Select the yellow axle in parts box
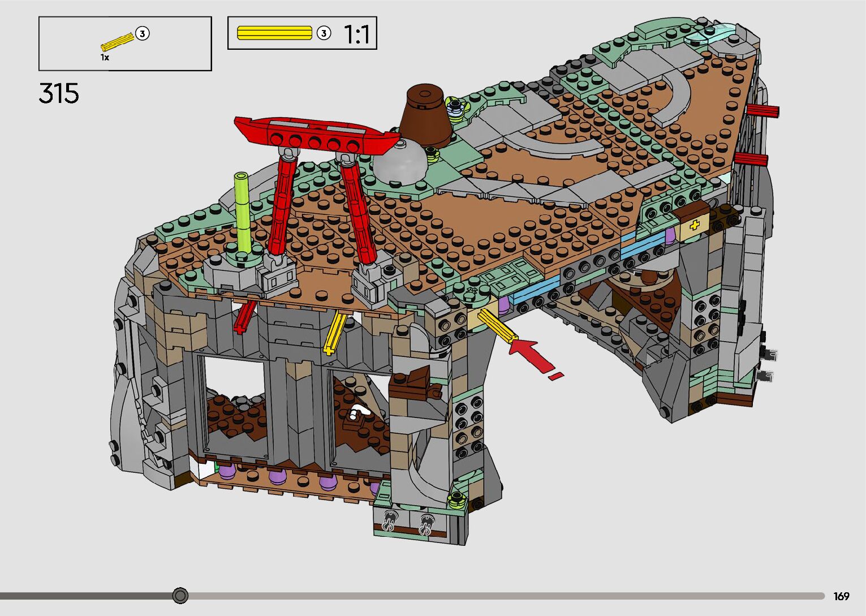 [x=117, y=42]
